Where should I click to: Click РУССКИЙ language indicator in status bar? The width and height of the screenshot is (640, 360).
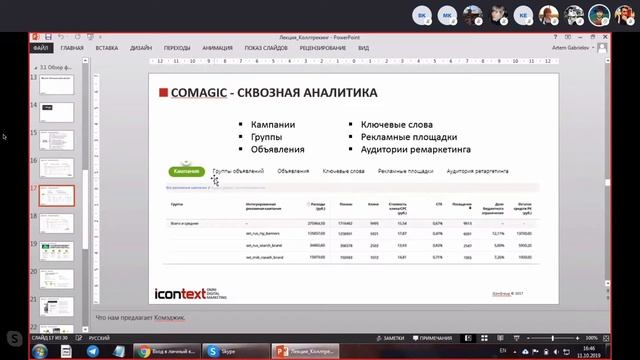[x=99, y=338]
